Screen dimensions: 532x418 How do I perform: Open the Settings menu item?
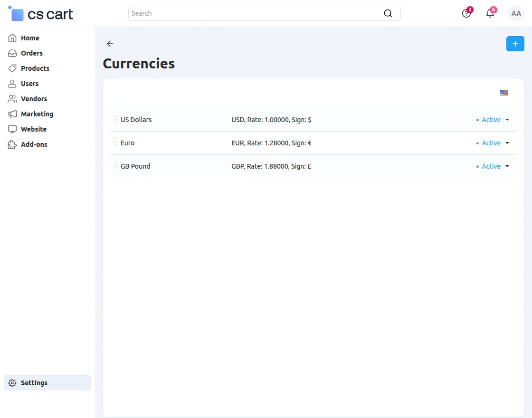[47, 383]
